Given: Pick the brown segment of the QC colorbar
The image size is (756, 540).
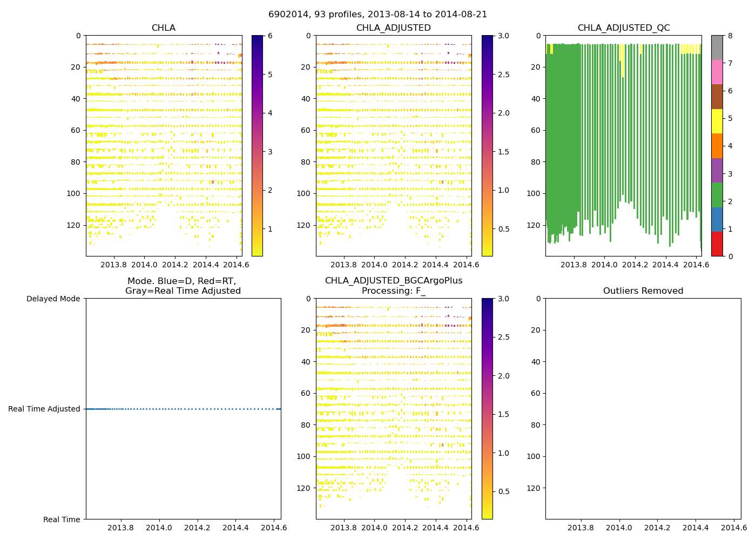Looking at the screenshot, I should 717,97.
